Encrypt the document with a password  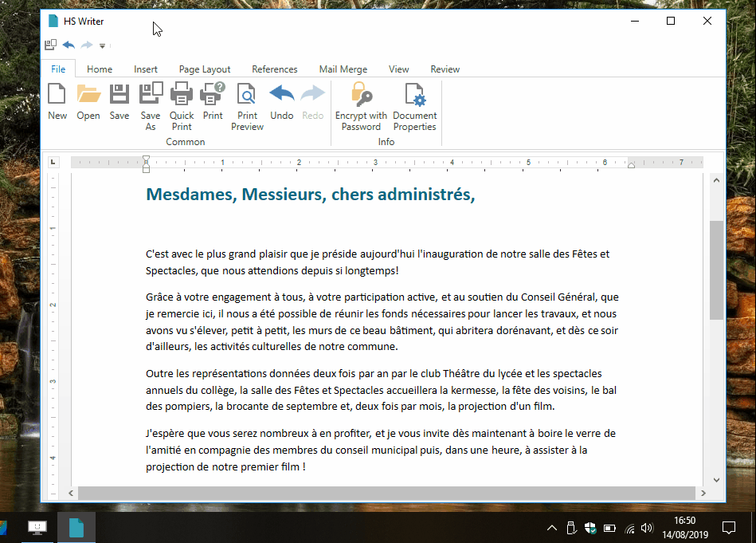coord(361,107)
